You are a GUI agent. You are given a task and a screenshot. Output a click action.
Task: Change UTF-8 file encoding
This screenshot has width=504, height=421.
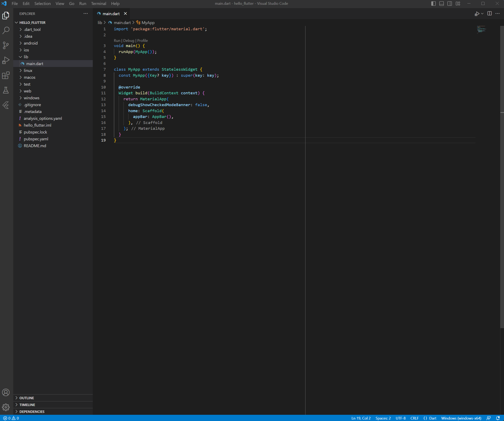click(x=400, y=418)
